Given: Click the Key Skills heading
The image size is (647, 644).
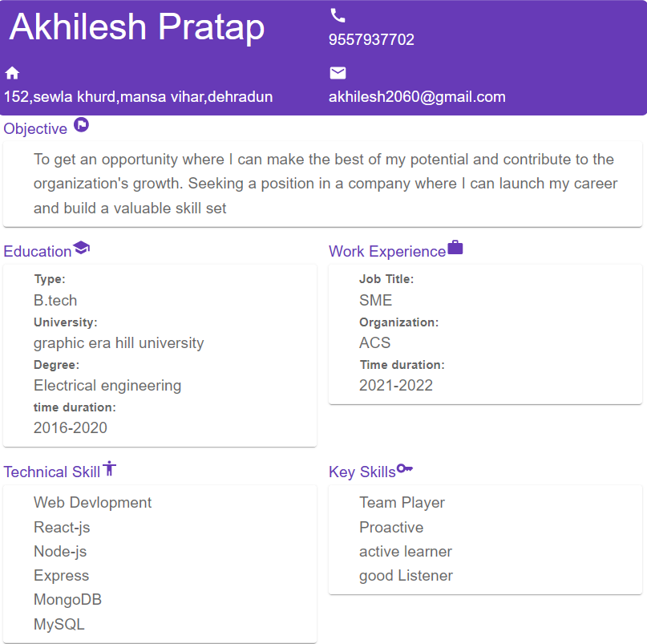Looking at the screenshot, I should click(362, 472).
